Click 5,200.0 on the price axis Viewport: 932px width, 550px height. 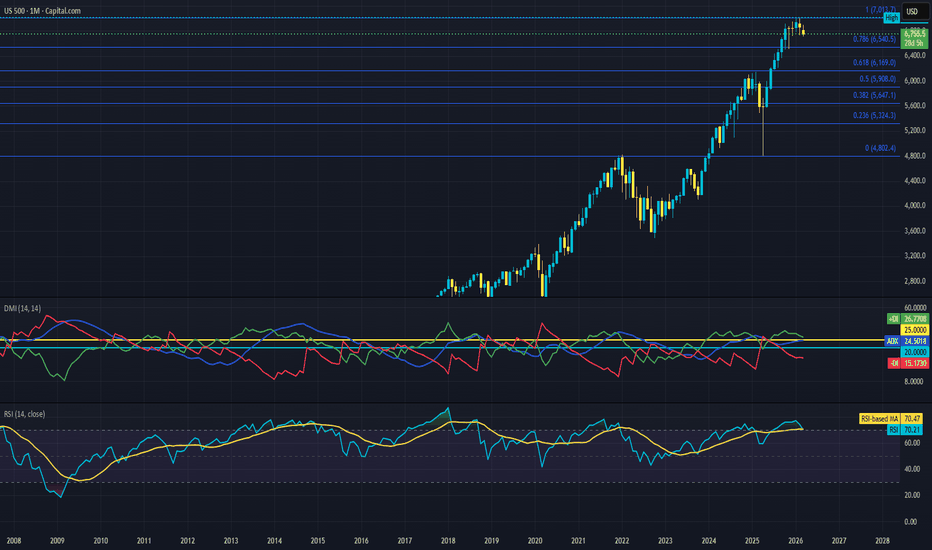[x=915, y=130]
